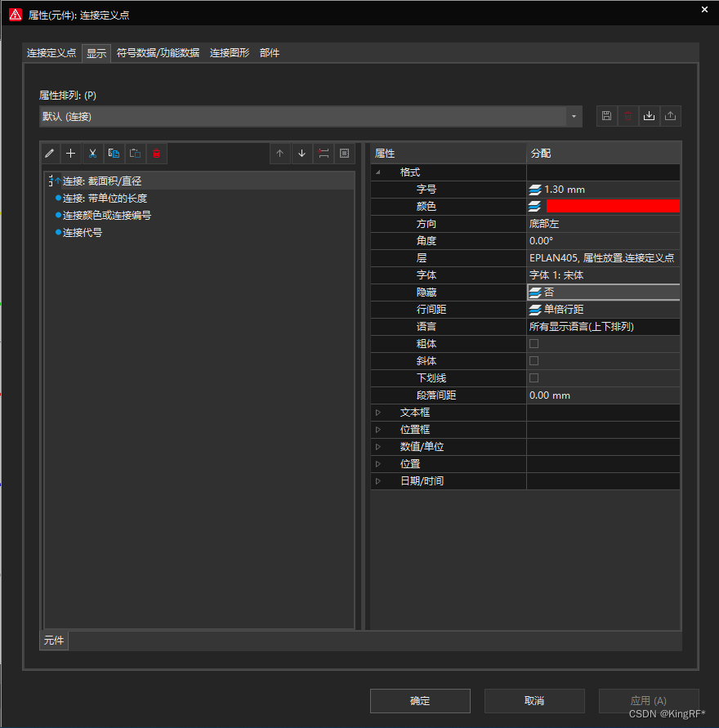Viewport: 719px width, 728px height.
Task: Click the 语言 value 所有显示语言(上下排列)
Action: click(x=604, y=327)
